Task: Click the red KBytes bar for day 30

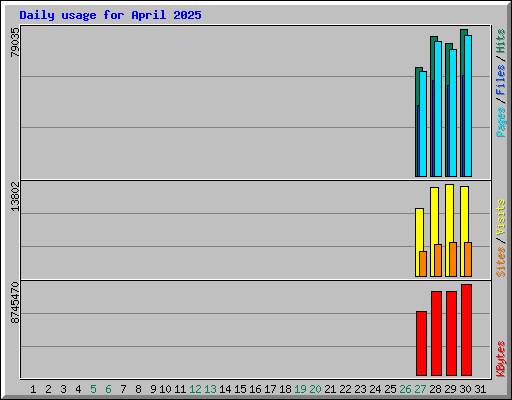Action: [466, 330]
